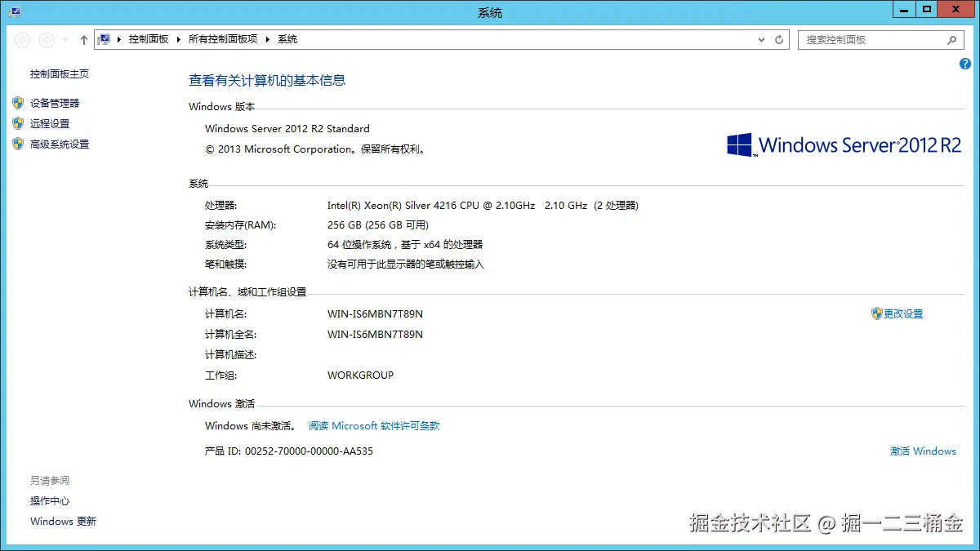980x551 pixels.
Task: Expand chevron before 控制面板 breadcrumb
Action: point(119,39)
